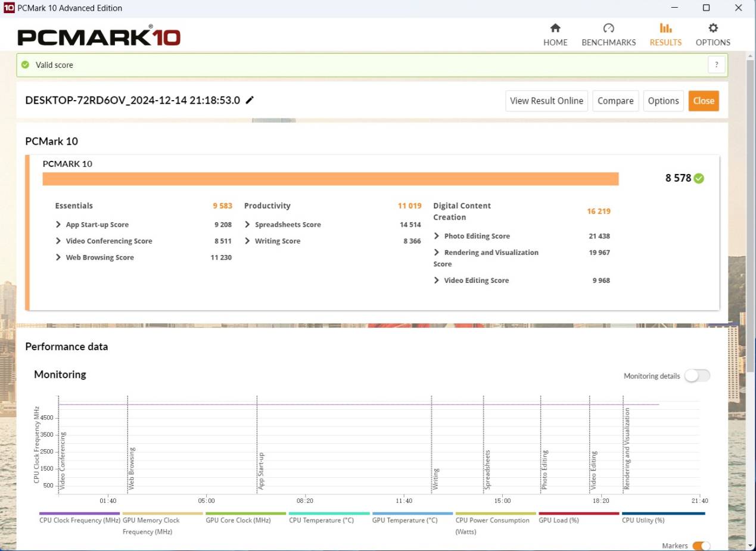Click the Video Conferencing chart marker
The image size is (756, 551).
[63, 460]
